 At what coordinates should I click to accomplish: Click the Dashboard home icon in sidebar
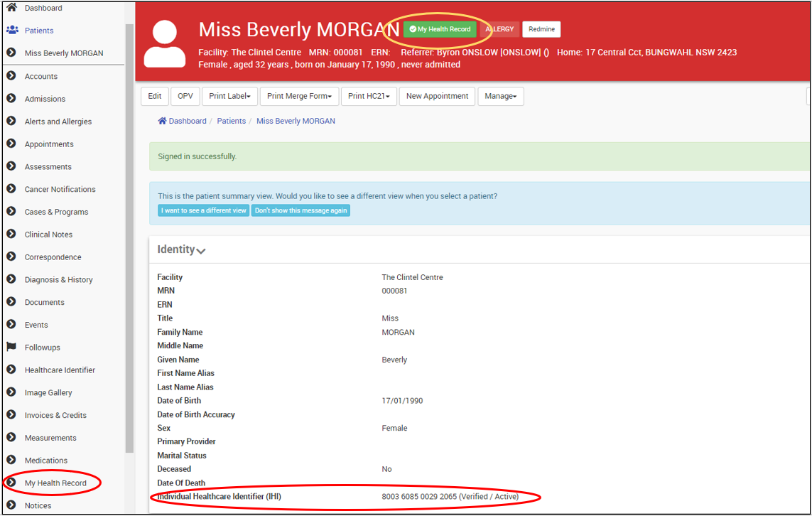(x=11, y=7)
